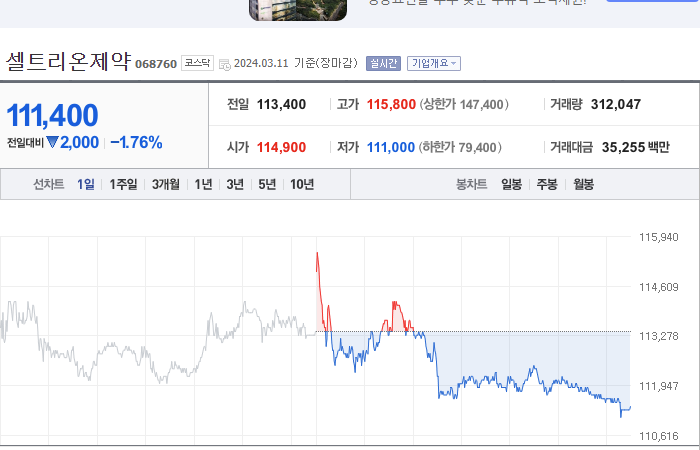Click the 하한가 79,400 text
This screenshot has height=450, width=700.
pyautogui.click(x=460, y=147)
